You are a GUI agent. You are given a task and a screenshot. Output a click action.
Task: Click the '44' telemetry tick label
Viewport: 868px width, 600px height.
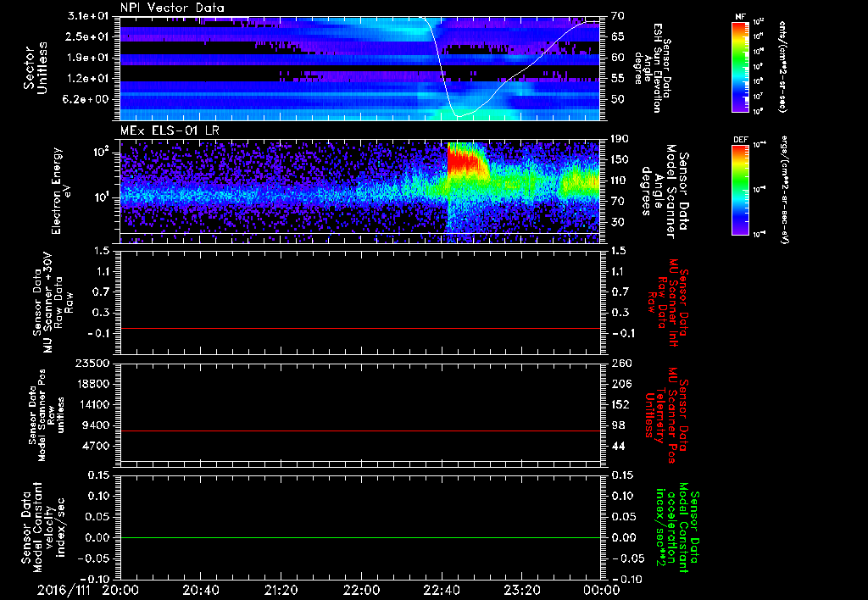click(x=618, y=446)
